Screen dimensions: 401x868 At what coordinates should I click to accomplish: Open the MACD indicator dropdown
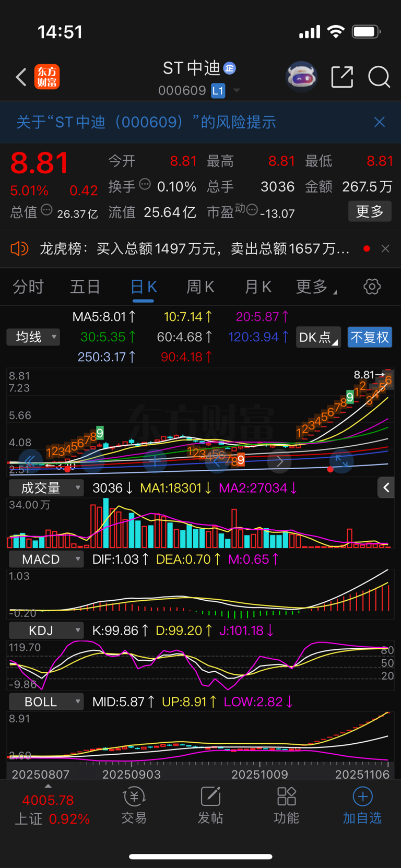click(46, 559)
